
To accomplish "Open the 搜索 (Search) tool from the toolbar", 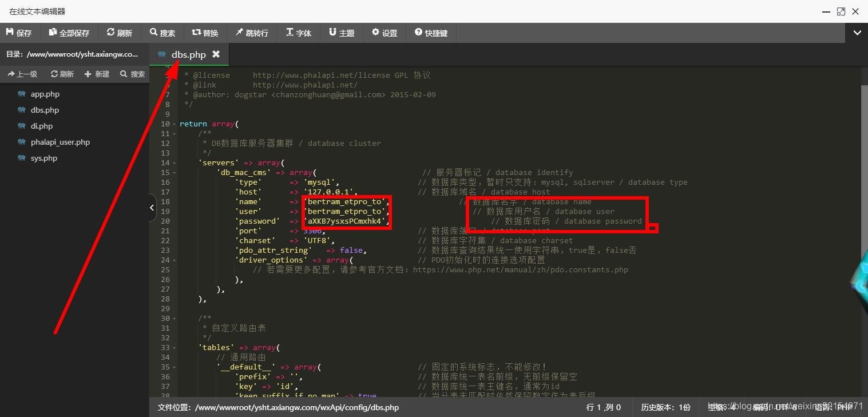I will (162, 33).
